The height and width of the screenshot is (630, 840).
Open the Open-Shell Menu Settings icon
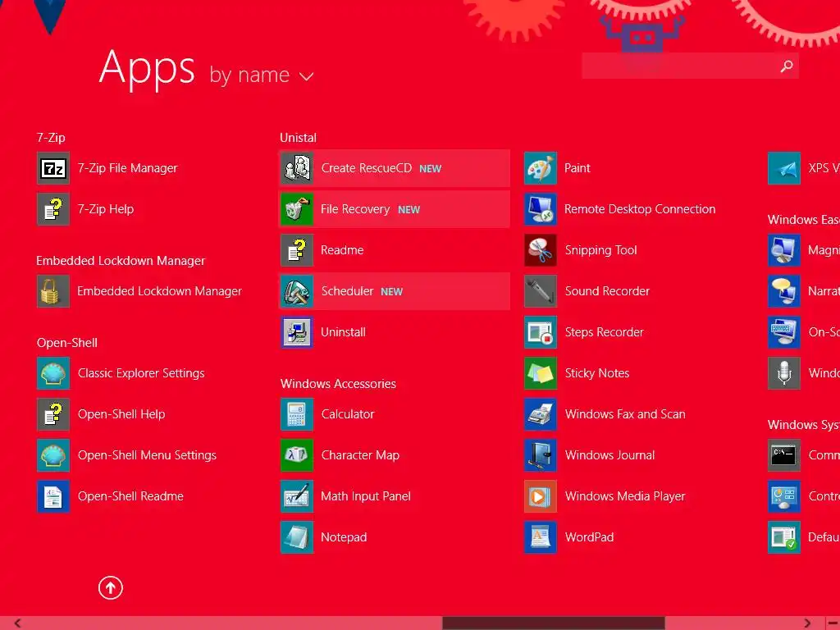pos(53,455)
